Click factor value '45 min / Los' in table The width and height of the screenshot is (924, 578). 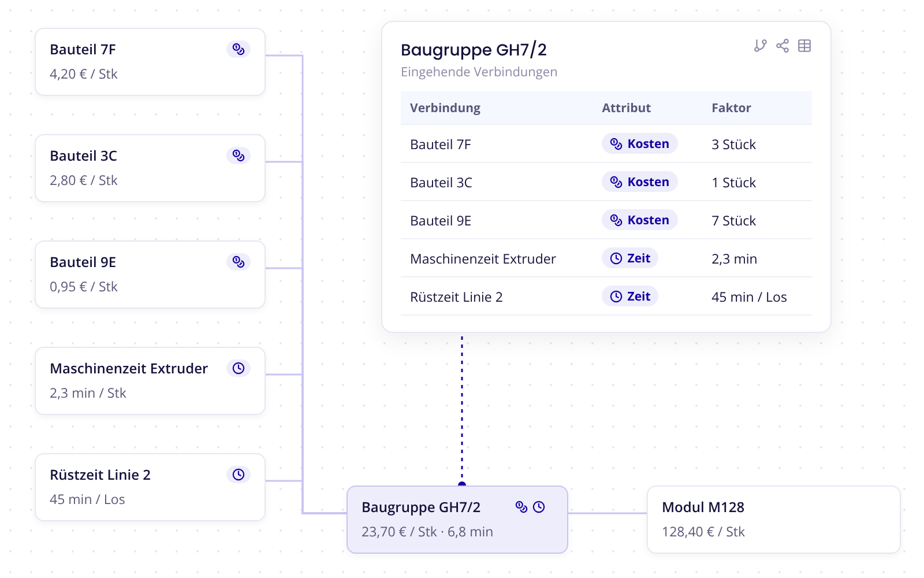point(749,297)
